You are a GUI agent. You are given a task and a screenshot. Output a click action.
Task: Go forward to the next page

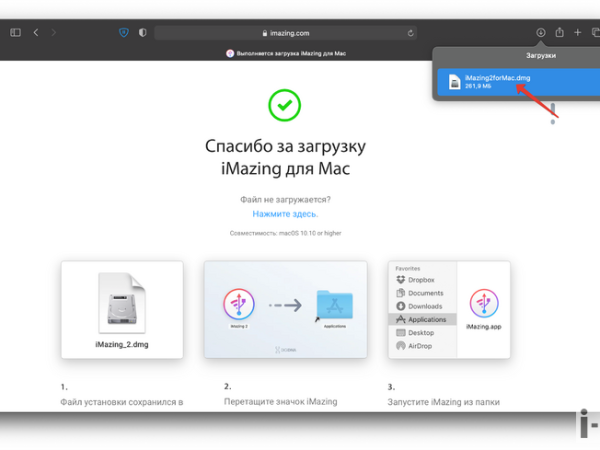[x=51, y=32]
